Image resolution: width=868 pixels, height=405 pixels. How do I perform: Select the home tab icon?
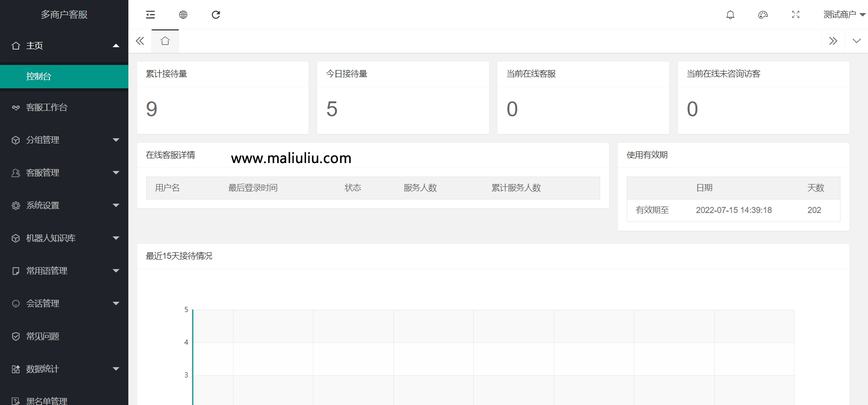pyautogui.click(x=165, y=41)
